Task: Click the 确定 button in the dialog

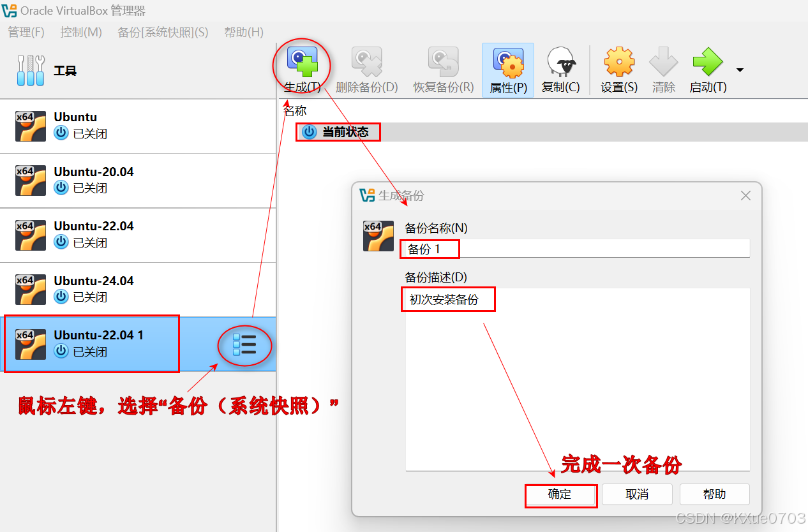Action: [560, 494]
